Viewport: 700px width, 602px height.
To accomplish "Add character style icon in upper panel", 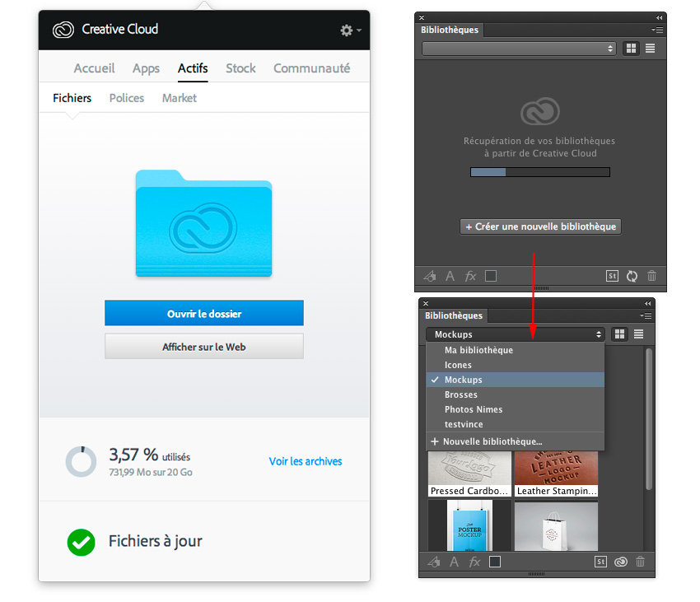I will point(450,276).
